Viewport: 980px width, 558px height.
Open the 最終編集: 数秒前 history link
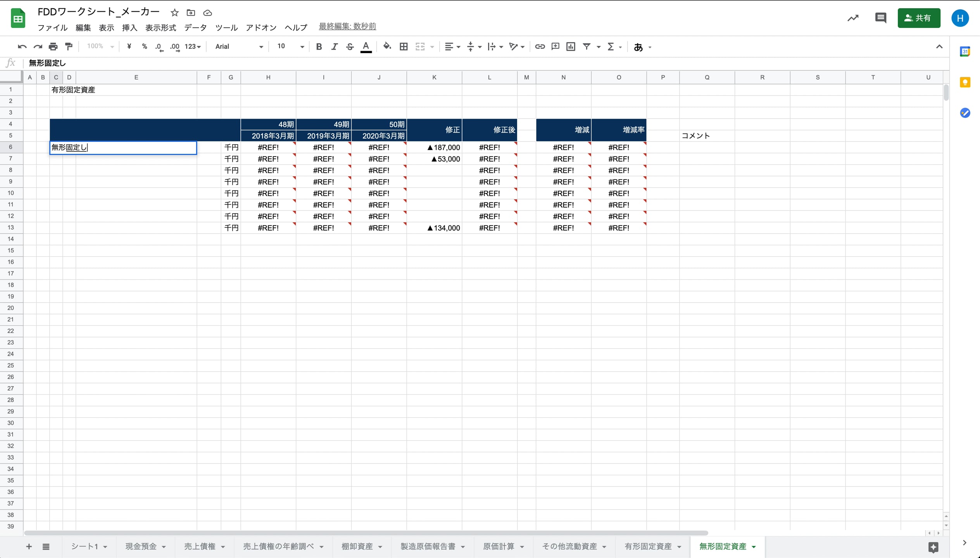(347, 26)
